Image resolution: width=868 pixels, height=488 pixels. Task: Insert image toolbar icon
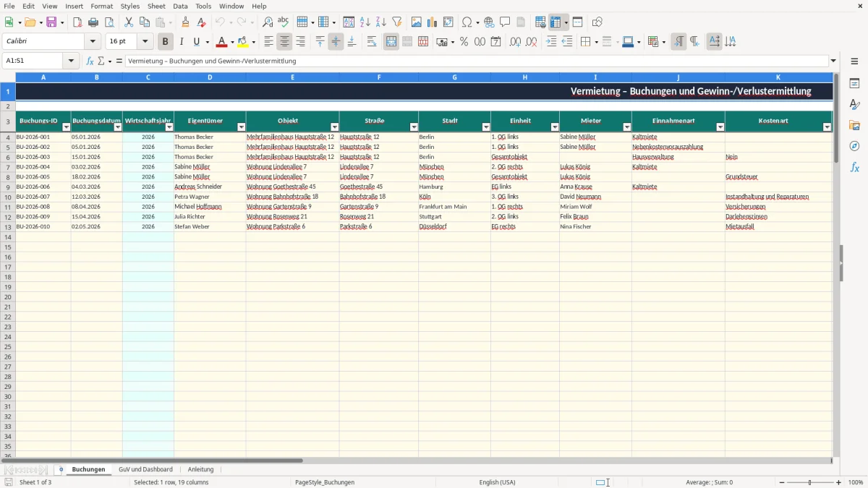pos(417,22)
